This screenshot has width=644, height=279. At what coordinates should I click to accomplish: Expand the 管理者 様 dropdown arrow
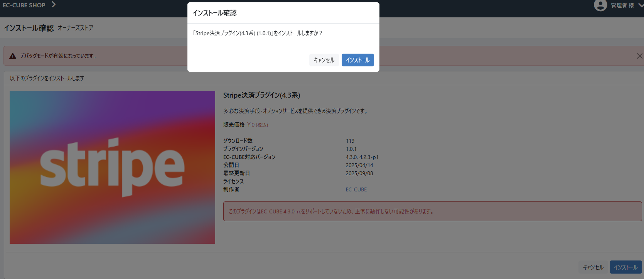coord(641,5)
